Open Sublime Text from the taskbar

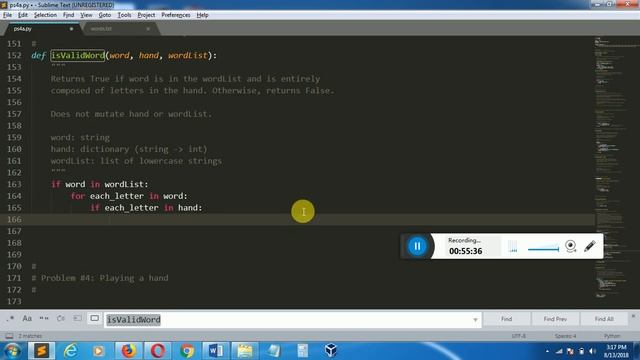click(x=41, y=351)
